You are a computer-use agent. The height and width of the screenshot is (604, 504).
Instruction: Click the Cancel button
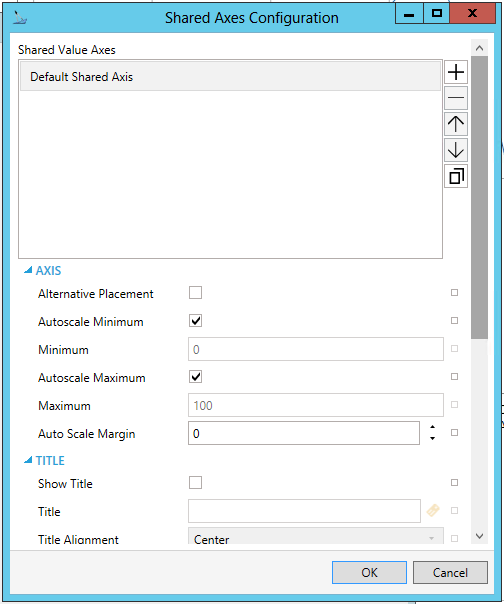[450, 572]
